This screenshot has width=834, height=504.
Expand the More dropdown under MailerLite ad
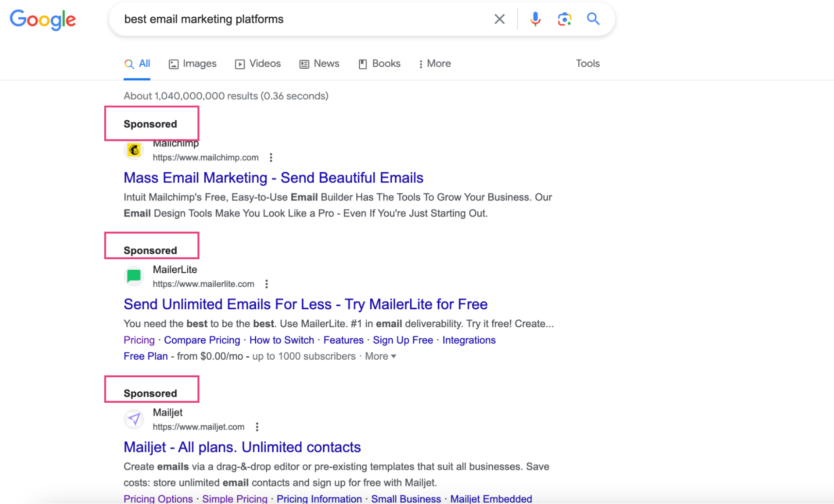click(x=380, y=356)
